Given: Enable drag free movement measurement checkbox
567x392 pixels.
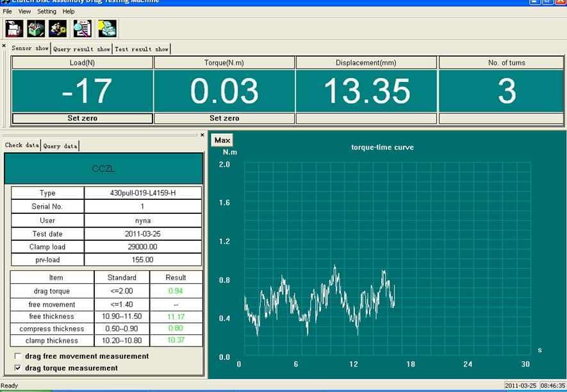Looking at the screenshot, I should (17, 356).
